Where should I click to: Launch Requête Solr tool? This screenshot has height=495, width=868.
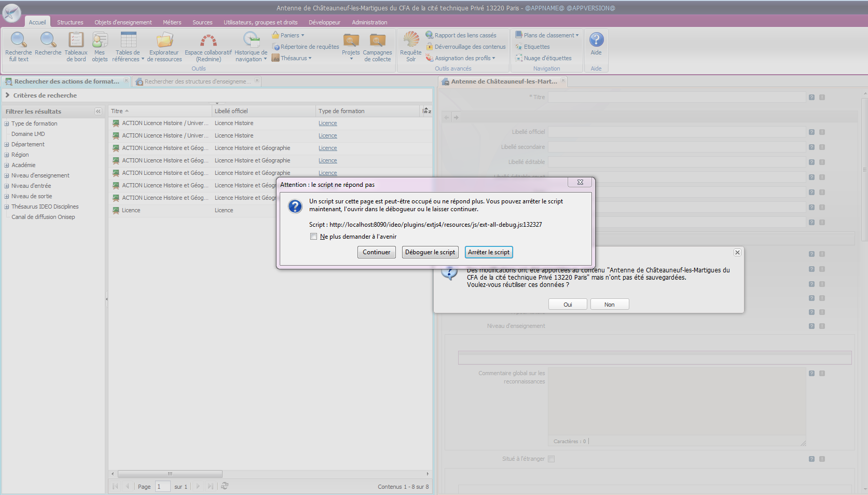pyautogui.click(x=411, y=46)
